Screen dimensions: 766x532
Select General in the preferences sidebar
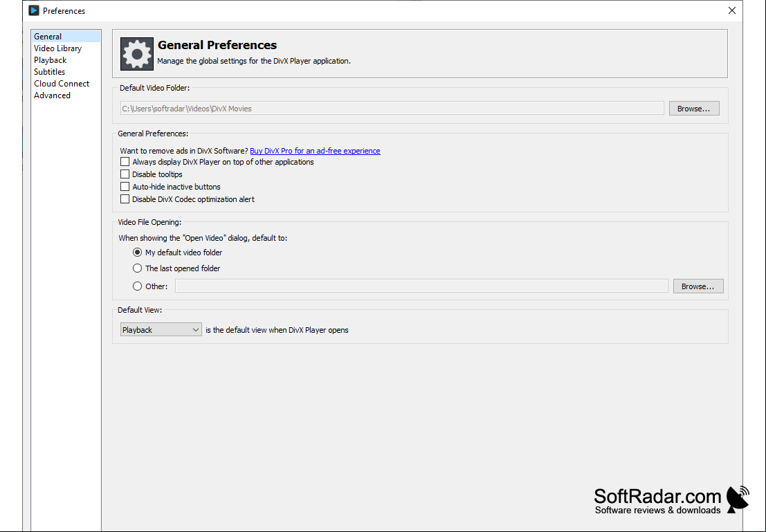click(x=66, y=36)
